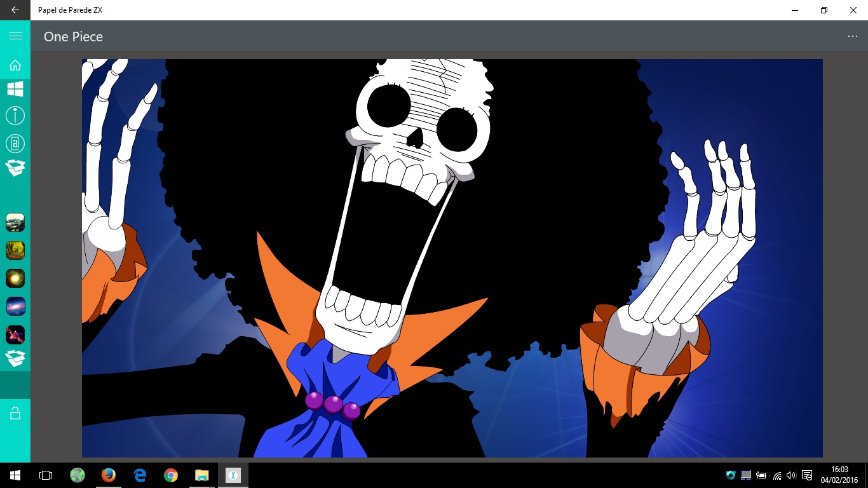This screenshot has width=868, height=488.
Task: Select the galaxy wallpaper thumbnail
Action: (15, 306)
